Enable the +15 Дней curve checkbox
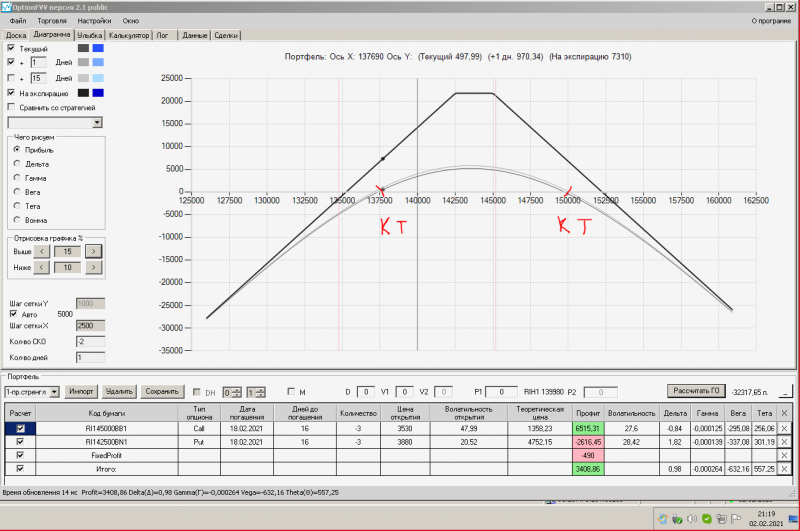 (11, 77)
